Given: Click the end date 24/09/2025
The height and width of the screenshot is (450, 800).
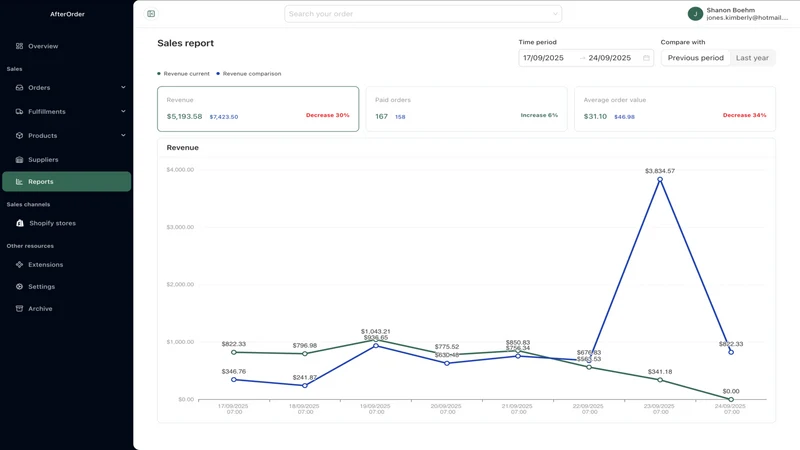Looking at the screenshot, I should (x=610, y=58).
